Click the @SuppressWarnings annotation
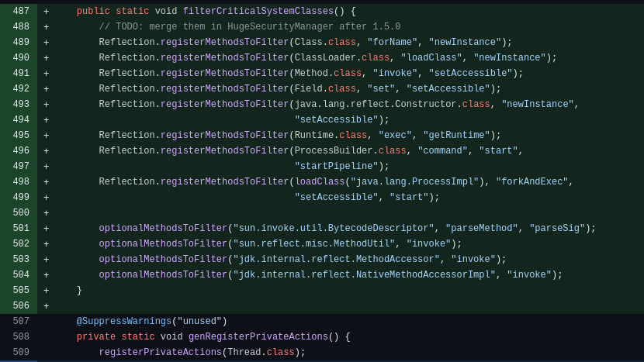 coord(124,321)
